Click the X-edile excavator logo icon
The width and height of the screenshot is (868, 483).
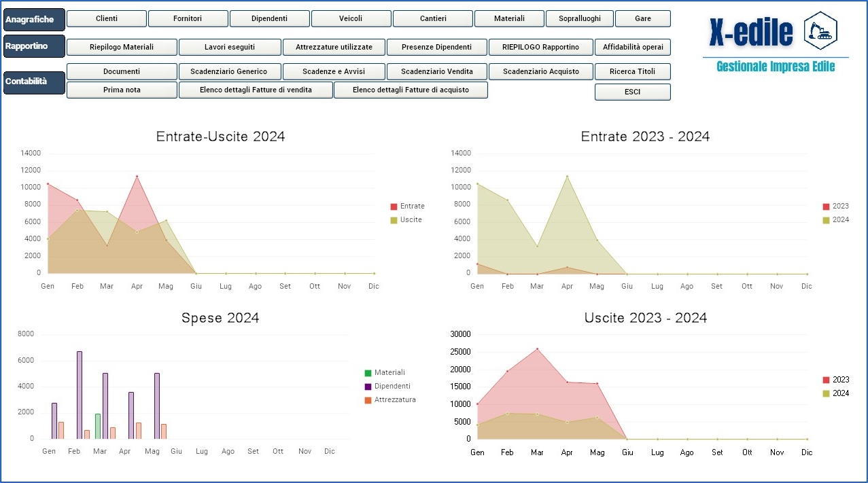(820, 31)
